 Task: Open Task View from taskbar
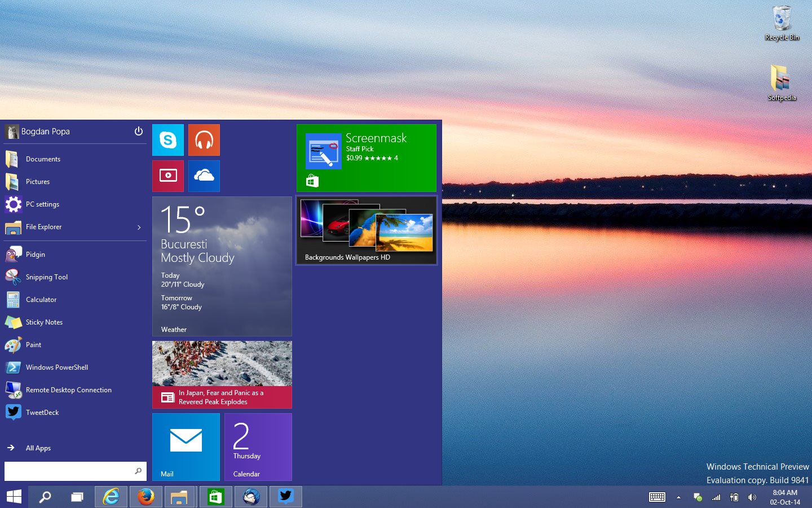pos(77,497)
